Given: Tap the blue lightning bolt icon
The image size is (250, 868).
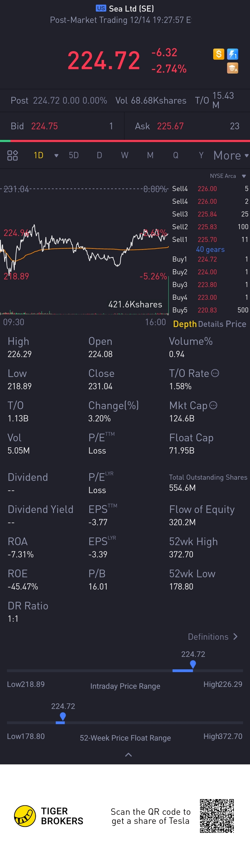Looking at the screenshot, I should pos(232,54).
